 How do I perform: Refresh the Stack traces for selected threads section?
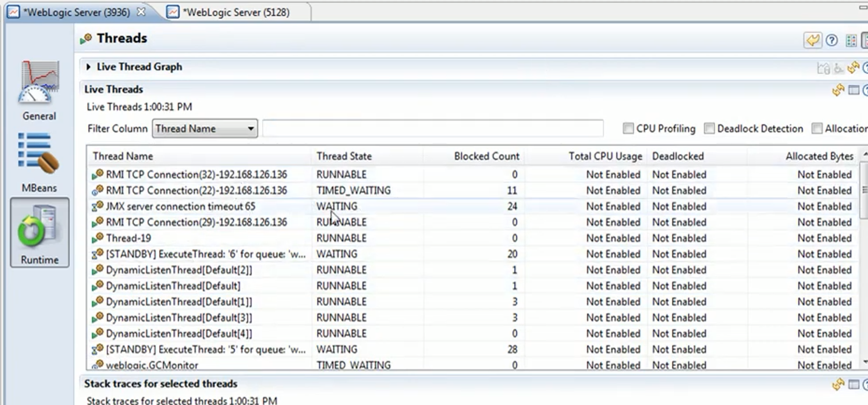point(838,384)
